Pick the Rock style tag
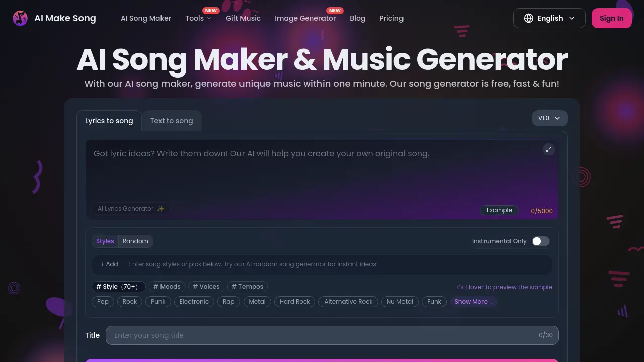 130,302
